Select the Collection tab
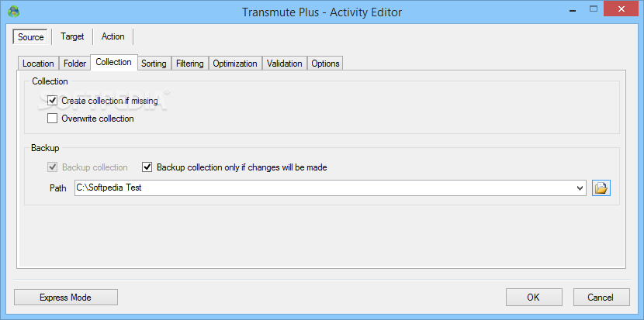This screenshot has height=320, width=644. (x=114, y=62)
